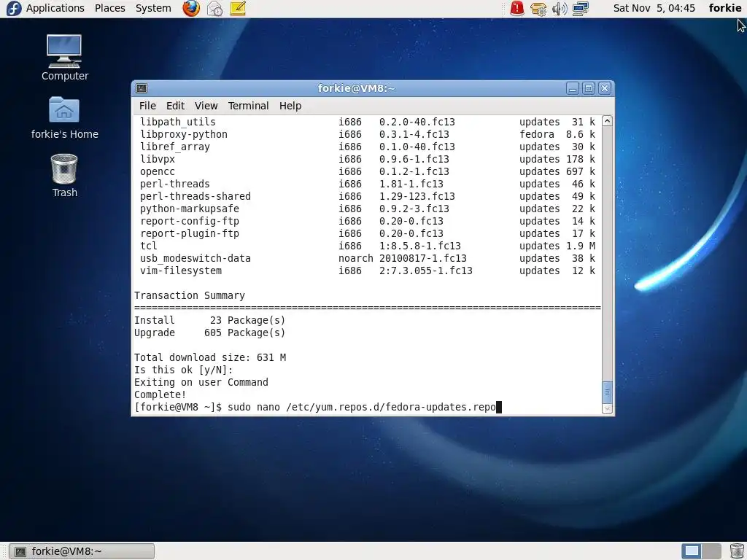The height and width of the screenshot is (560, 747).
Task: Click the red security alert tray icon
Action: [517, 8]
